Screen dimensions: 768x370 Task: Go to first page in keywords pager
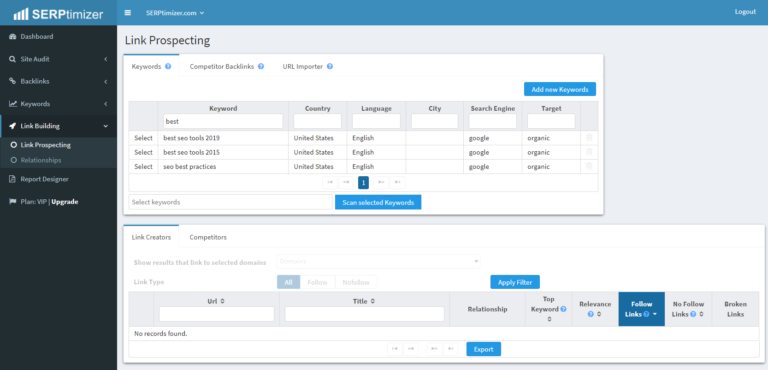click(x=330, y=183)
